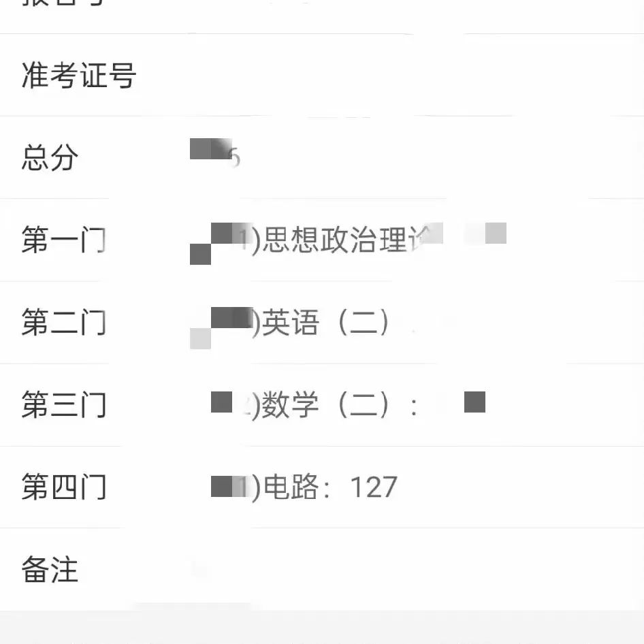644x644 pixels.
Task: Select the 总分 label
Action: pos(50,158)
